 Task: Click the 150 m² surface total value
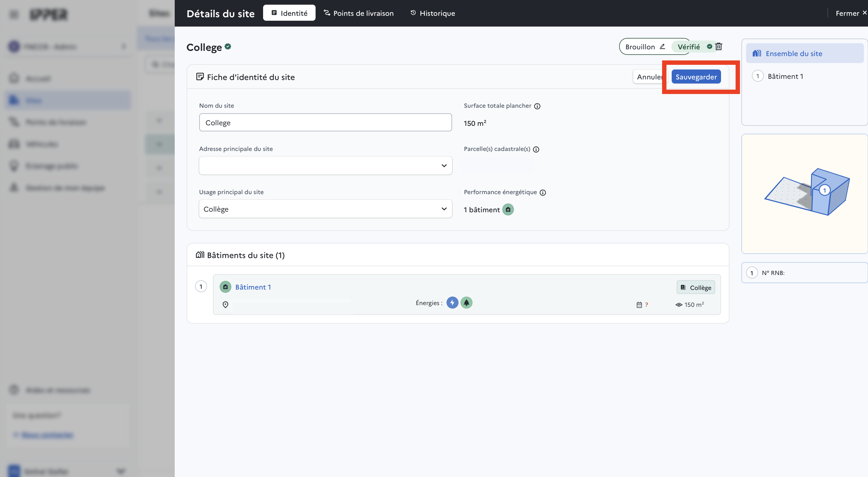475,123
